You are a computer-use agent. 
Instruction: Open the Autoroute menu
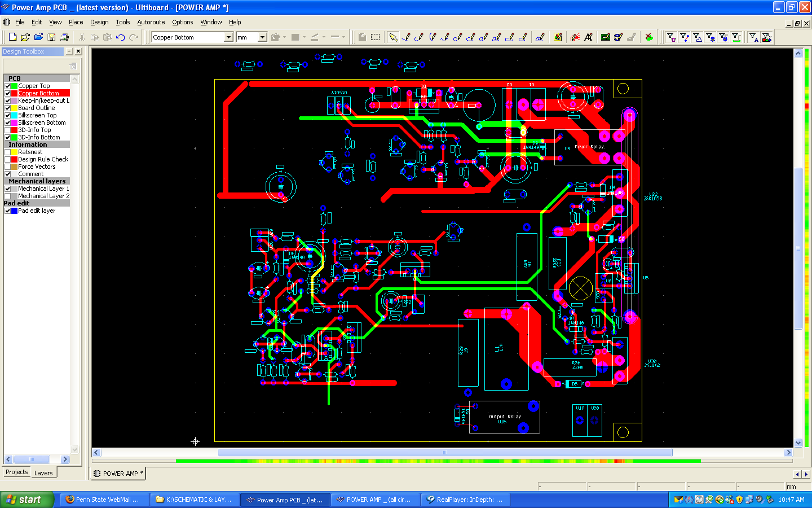click(151, 22)
